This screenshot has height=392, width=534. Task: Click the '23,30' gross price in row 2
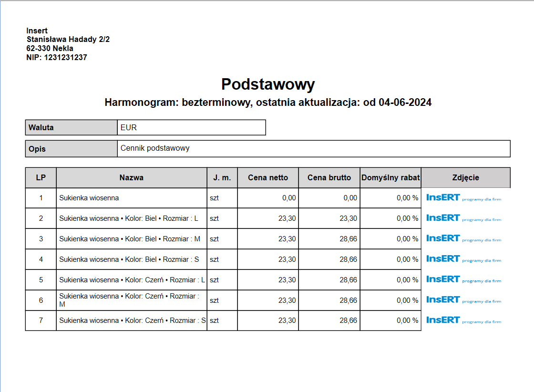pyautogui.click(x=349, y=218)
